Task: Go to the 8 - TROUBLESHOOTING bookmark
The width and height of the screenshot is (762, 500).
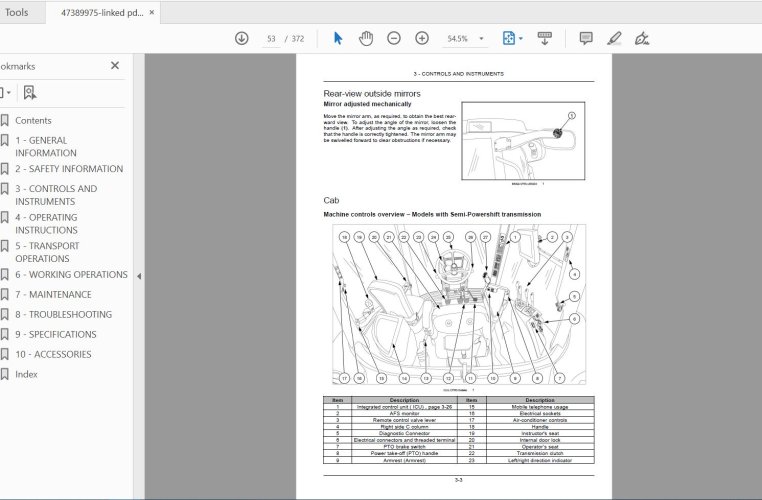Action: (63, 315)
